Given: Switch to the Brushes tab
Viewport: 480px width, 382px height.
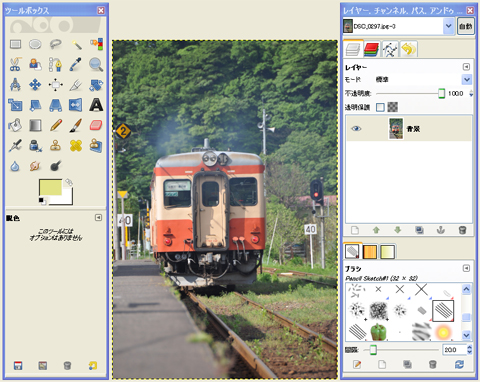Looking at the screenshot, I should (352, 252).
